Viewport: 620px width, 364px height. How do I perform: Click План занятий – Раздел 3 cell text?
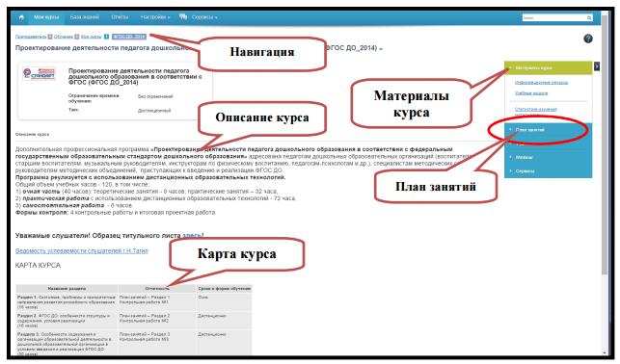point(145,334)
